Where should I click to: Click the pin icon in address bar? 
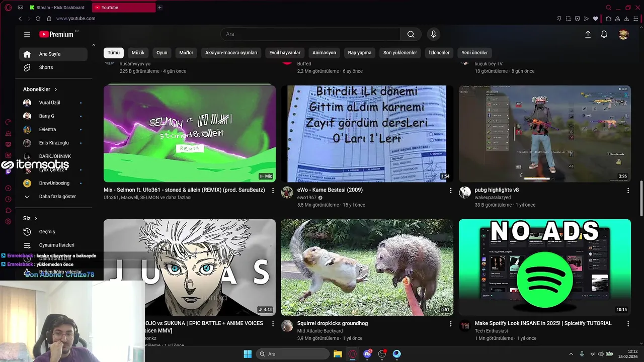(559, 19)
